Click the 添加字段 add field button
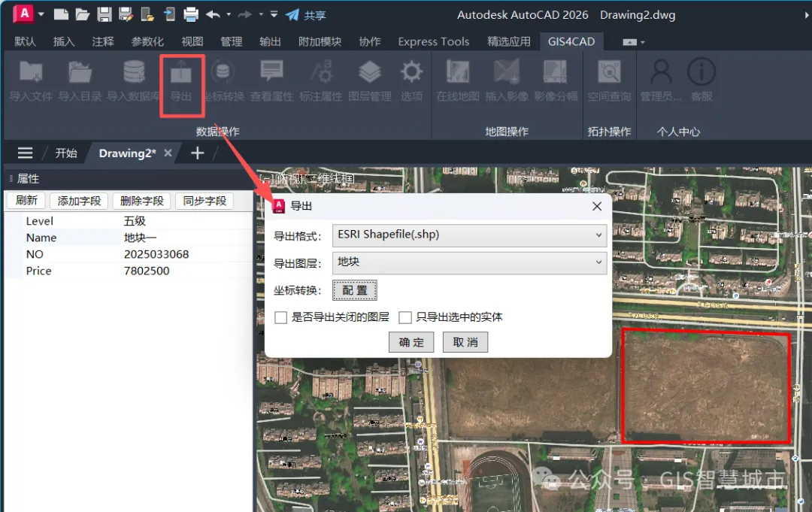812x512 pixels. coord(79,201)
